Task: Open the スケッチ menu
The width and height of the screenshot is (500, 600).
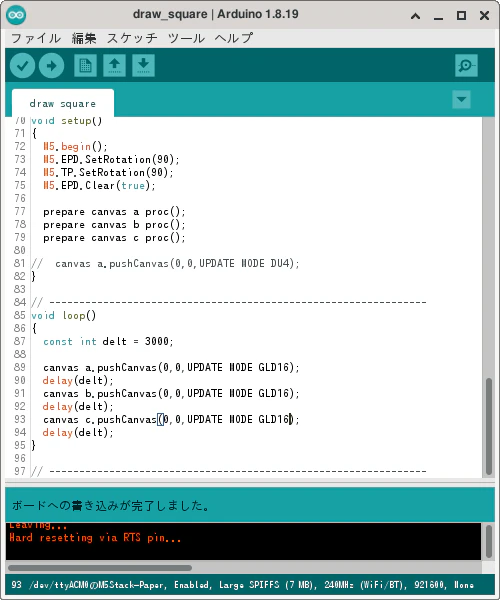Action: pyautogui.click(x=132, y=38)
